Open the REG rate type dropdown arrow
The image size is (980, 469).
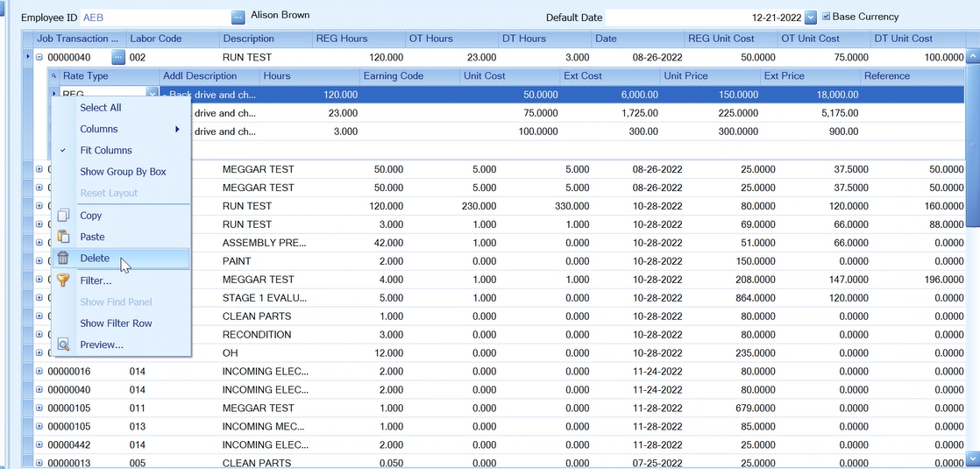click(152, 94)
